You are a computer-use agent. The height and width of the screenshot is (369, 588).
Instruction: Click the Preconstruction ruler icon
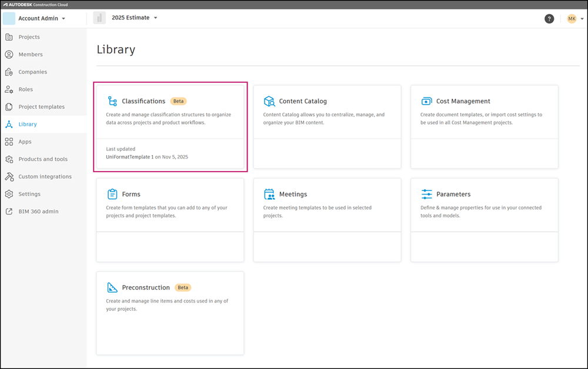(x=112, y=287)
